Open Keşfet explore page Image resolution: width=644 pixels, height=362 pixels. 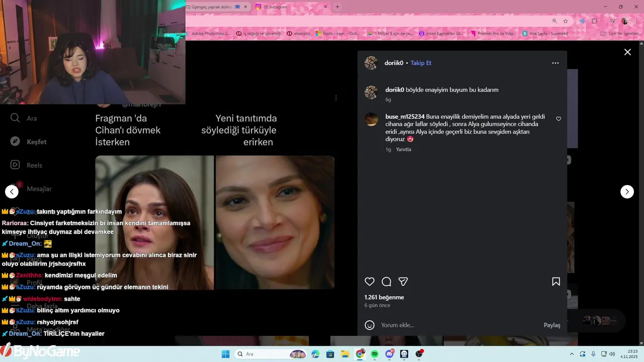pos(28,142)
